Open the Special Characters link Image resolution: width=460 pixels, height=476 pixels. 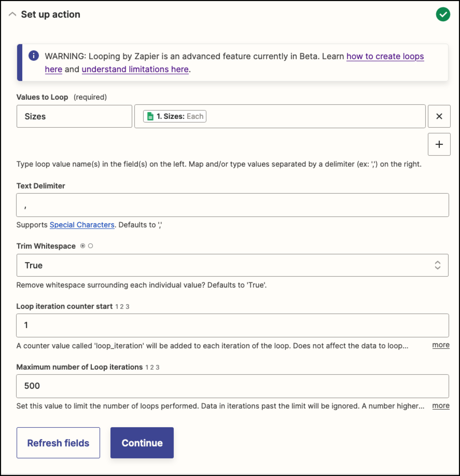pos(82,225)
